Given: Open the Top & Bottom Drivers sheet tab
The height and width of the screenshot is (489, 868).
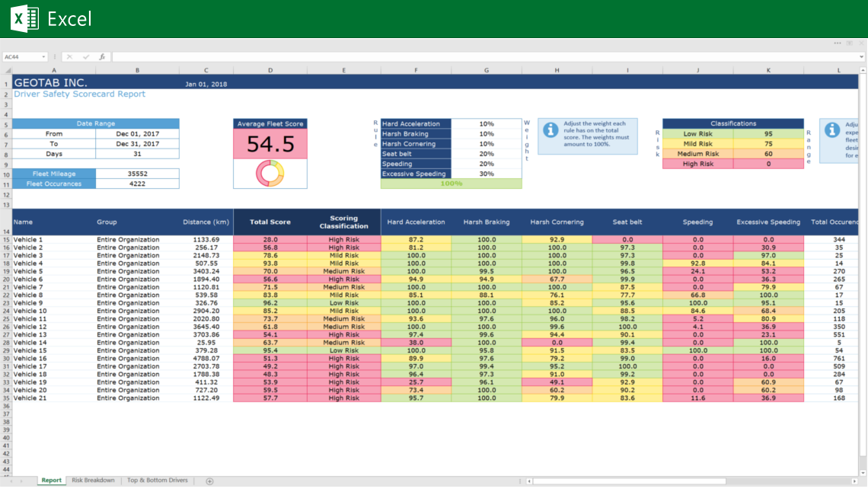Looking at the screenshot, I should tap(158, 481).
